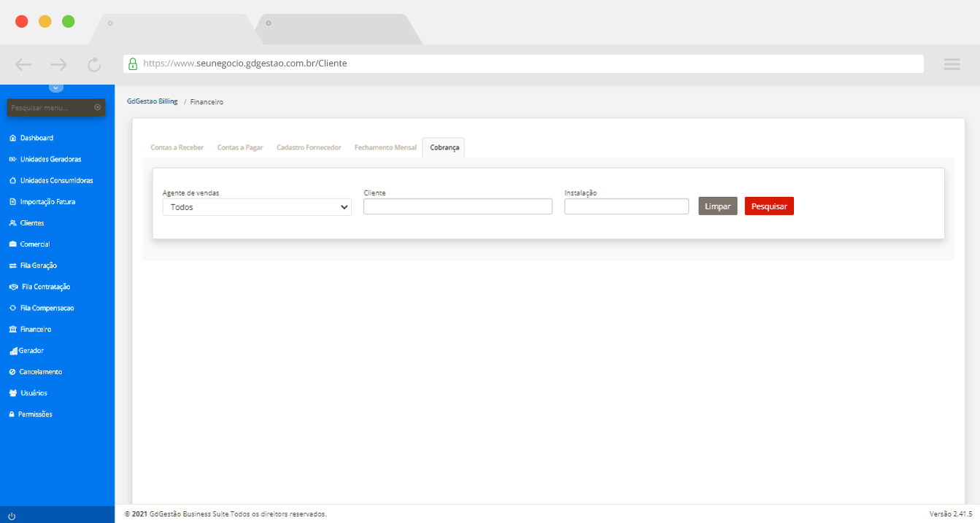Image resolution: width=980 pixels, height=523 pixels.
Task: Select the Cobrança tab
Action: coord(444,147)
